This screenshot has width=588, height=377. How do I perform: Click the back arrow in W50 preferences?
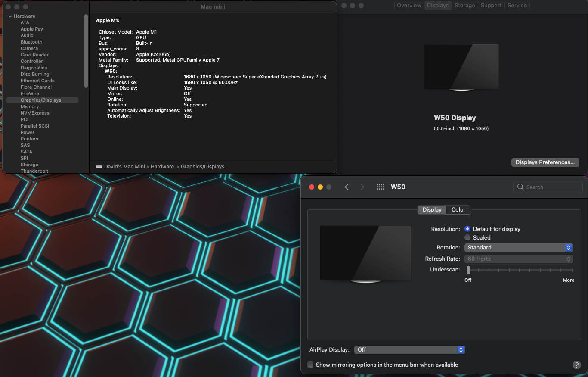tap(347, 187)
